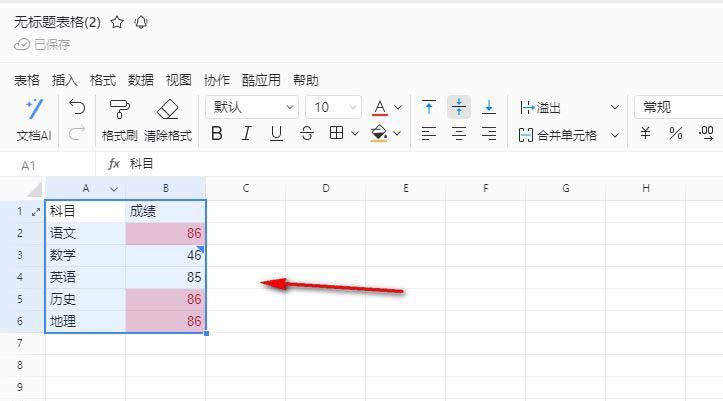723x401 pixels.
Task: Click the undo arrow icon
Action: coord(77,107)
